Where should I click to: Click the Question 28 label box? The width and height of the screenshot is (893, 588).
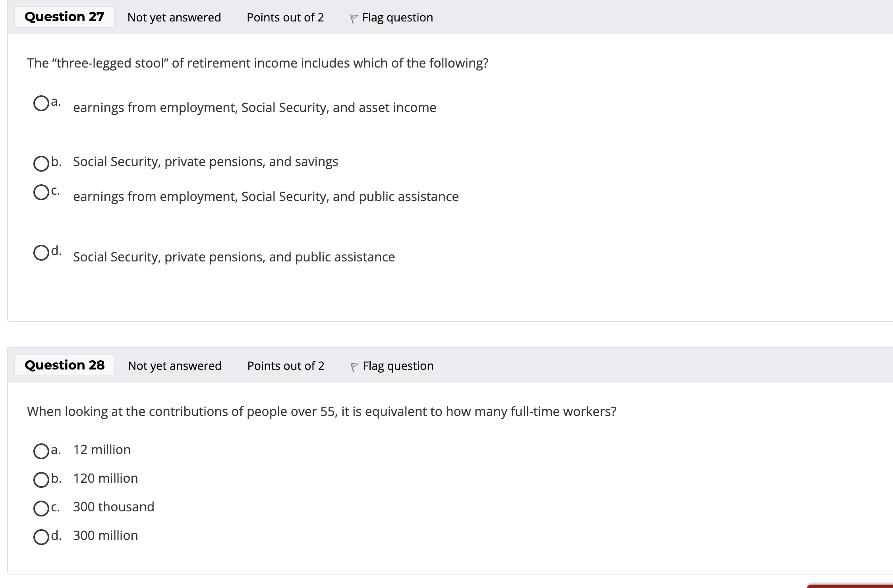click(x=65, y=365)
